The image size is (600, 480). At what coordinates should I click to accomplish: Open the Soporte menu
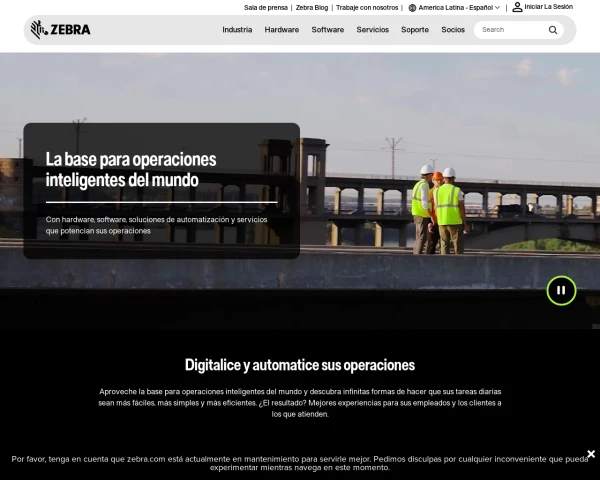[415, 30]
